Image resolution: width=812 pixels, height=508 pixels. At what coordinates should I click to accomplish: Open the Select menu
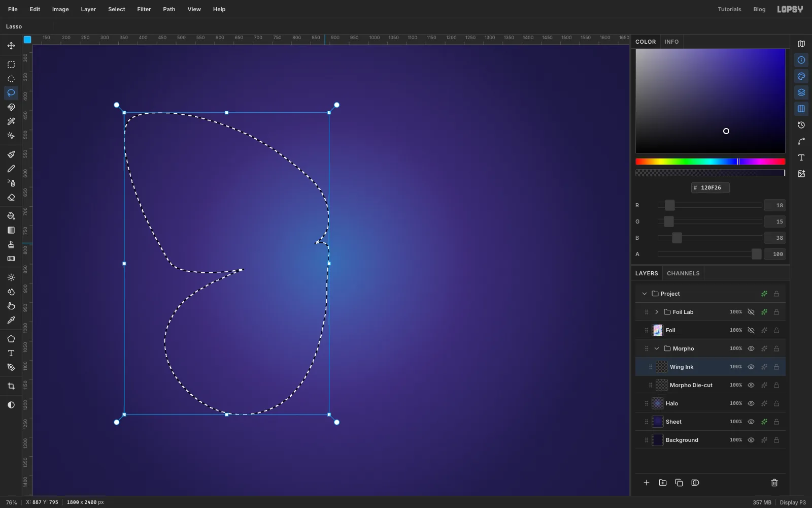pos(117,9)
